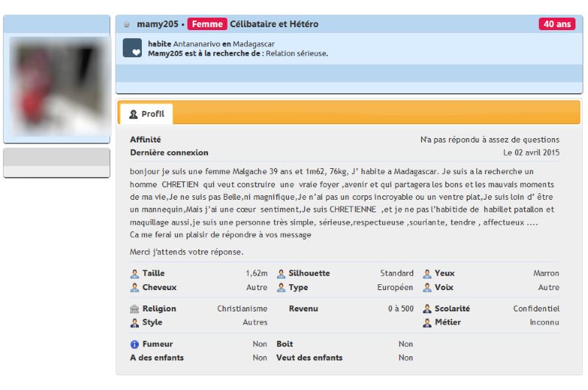Click the red 40 ans badge
Screen dimensions: 588x390
click(556, 24)
